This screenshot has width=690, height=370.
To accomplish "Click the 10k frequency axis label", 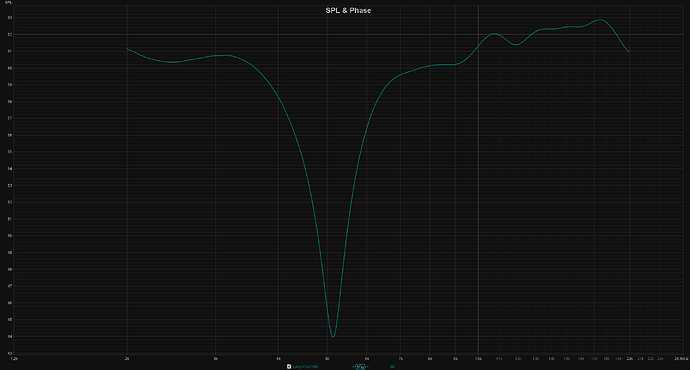I will click(478, 359).
